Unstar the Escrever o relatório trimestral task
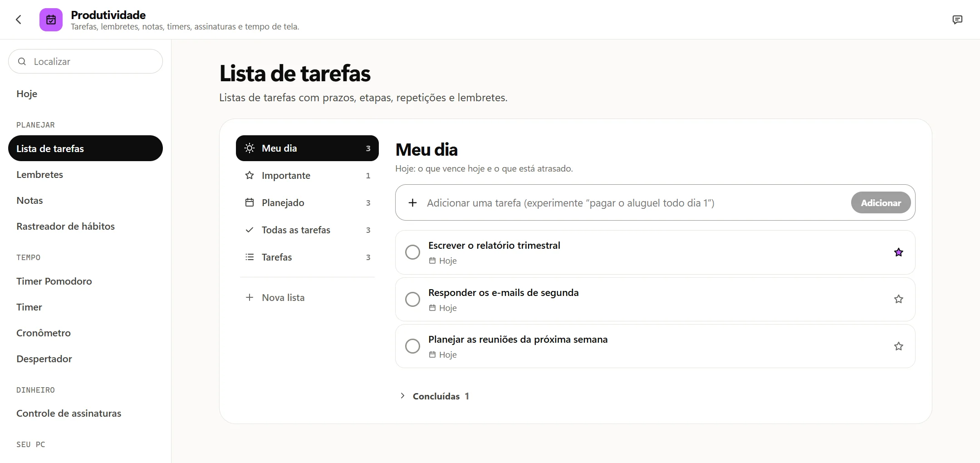Screen dimensions: 980x463 898,252
